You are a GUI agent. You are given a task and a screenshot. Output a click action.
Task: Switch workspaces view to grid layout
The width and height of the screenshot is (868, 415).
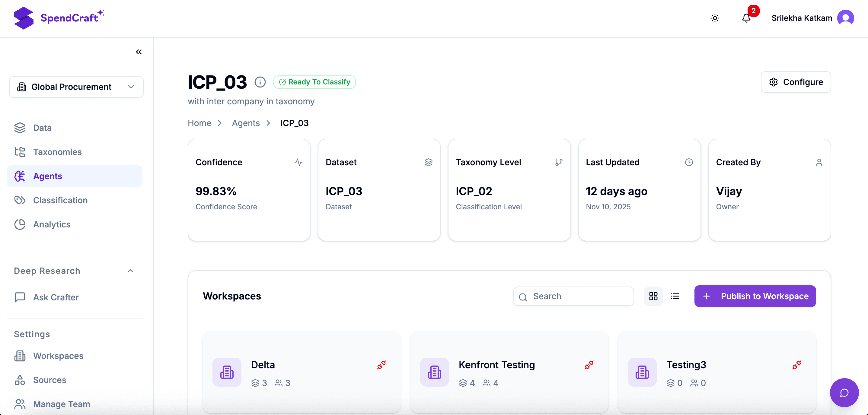(653, 296)
